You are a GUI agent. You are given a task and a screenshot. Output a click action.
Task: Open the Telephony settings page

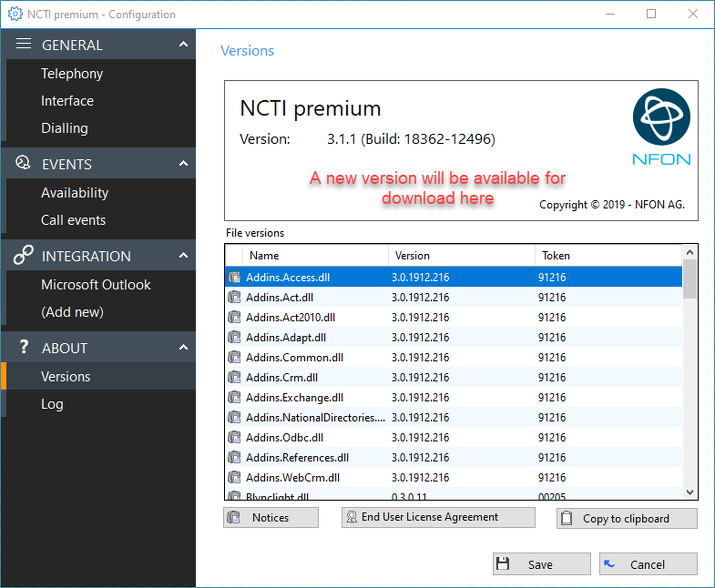(x=72, y=74)
